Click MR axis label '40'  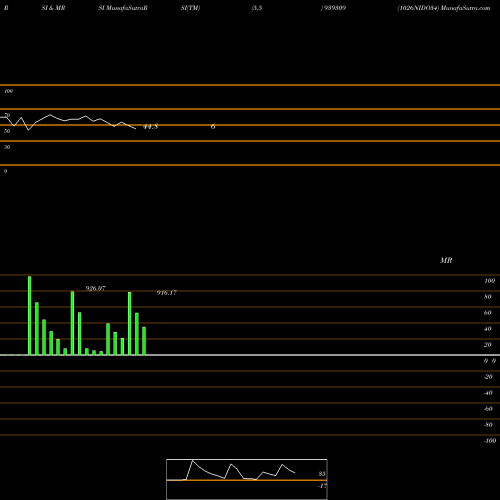coord(488,329)
